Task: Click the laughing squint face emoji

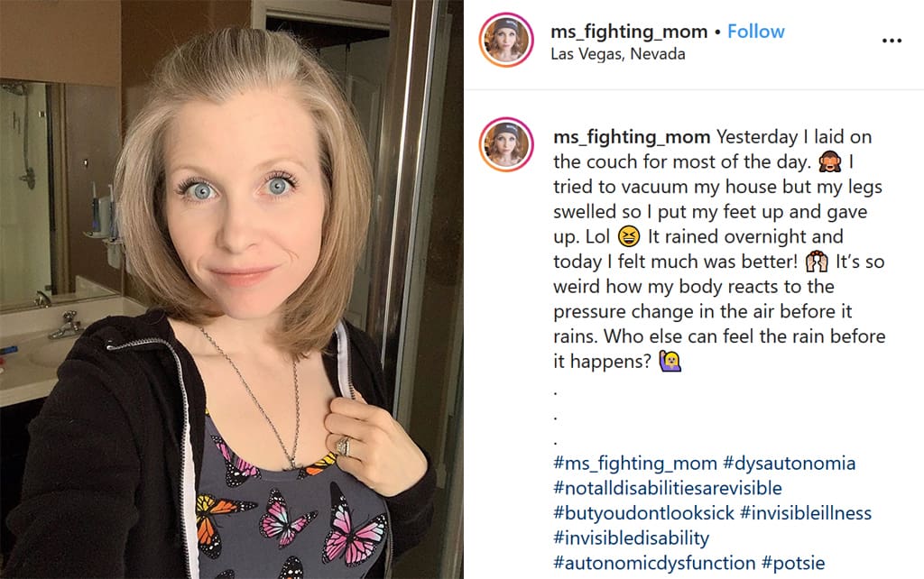Action: [629, 237]
